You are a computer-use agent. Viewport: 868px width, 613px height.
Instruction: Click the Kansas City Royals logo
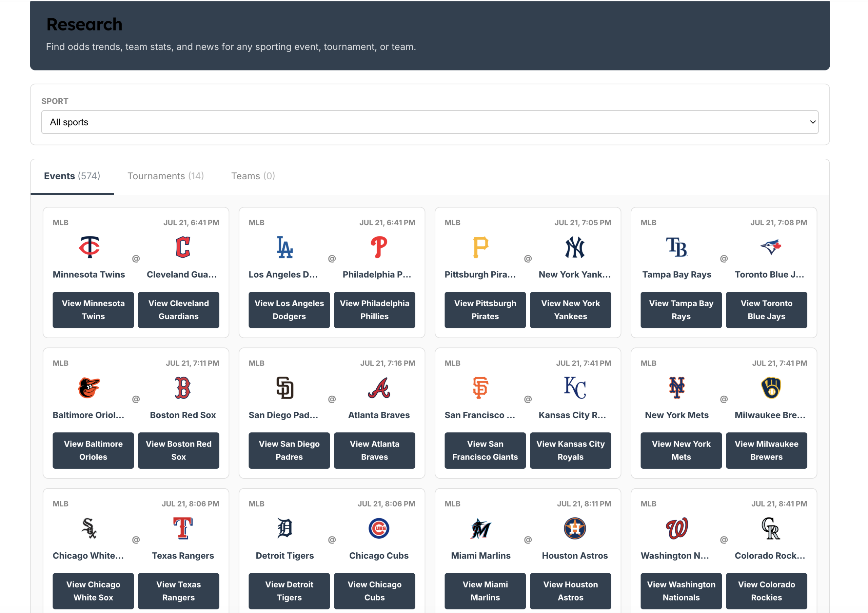coord(575,388)
